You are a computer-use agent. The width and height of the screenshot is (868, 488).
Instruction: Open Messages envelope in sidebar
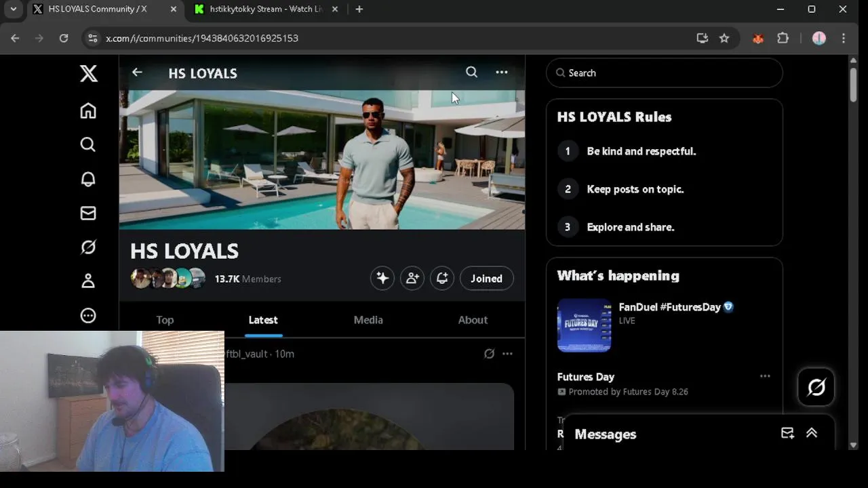click(88, 213)
